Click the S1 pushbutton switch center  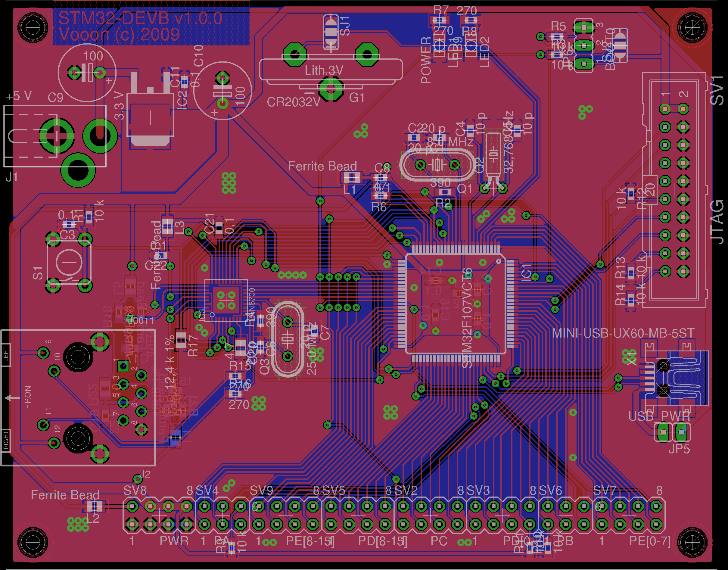69,263
